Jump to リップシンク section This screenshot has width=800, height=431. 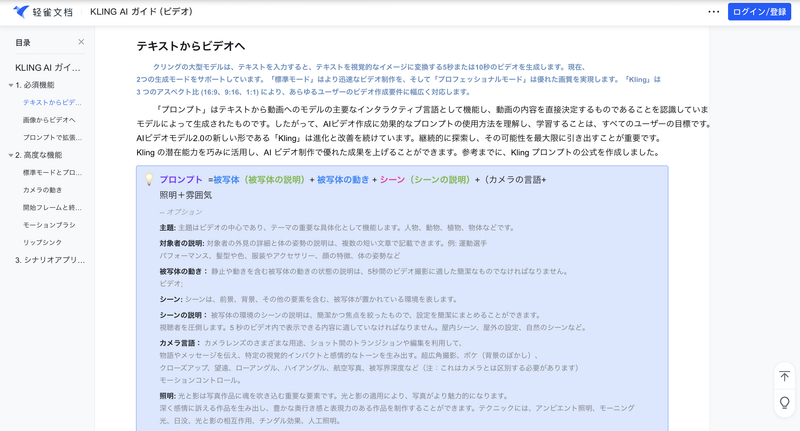coord(42,242)
